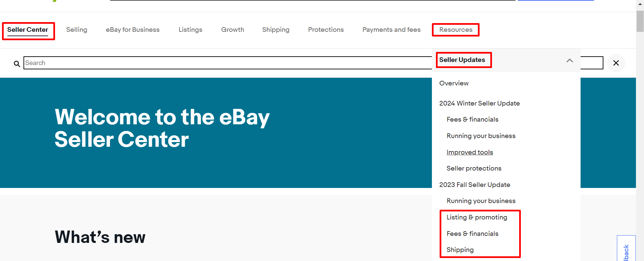
Task: Open Payments and fees menu
Action: coord(391,30)
